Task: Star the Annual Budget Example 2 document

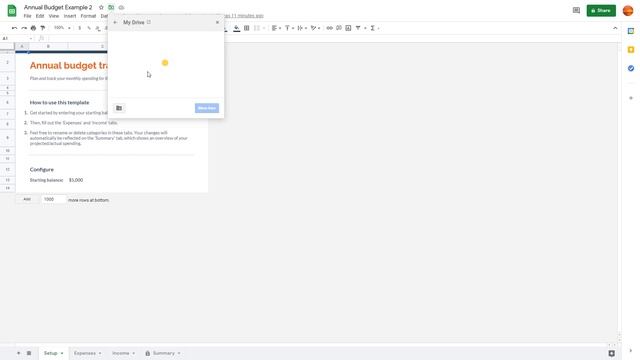Action: click(x=101, y=7)
